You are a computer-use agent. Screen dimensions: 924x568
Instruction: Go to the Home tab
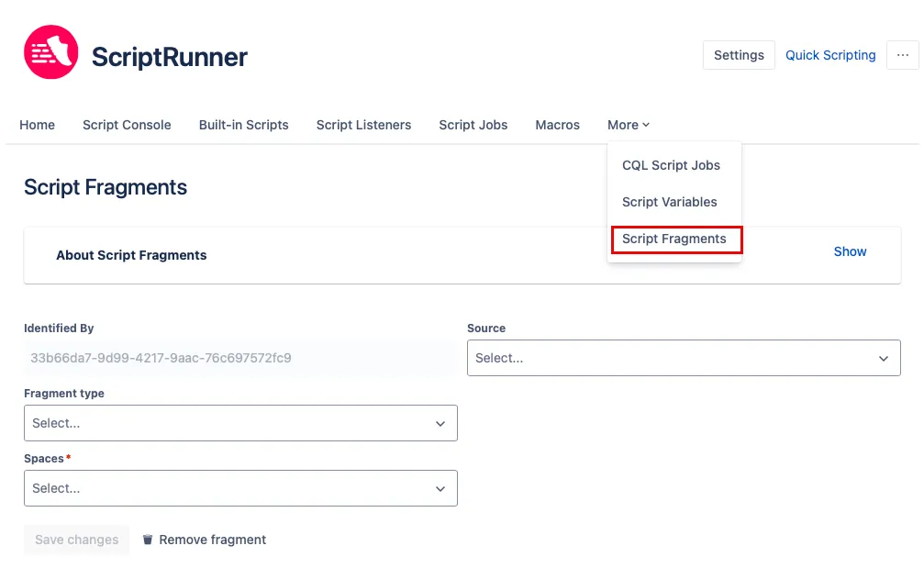[x=37, y=125]
